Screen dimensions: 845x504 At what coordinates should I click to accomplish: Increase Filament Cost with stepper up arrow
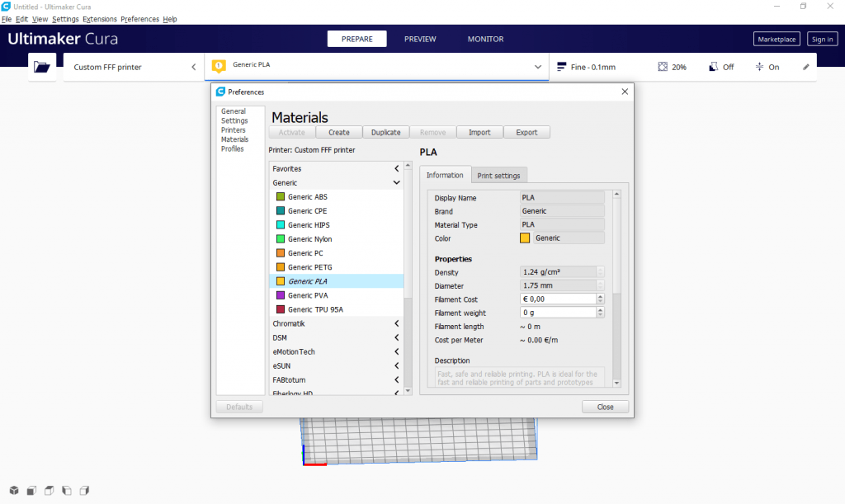(x=601, y=296)
